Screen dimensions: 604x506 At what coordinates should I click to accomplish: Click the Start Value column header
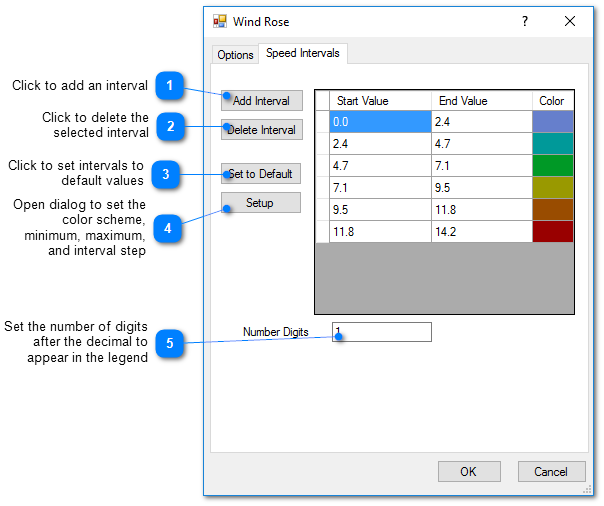(380, 100)
